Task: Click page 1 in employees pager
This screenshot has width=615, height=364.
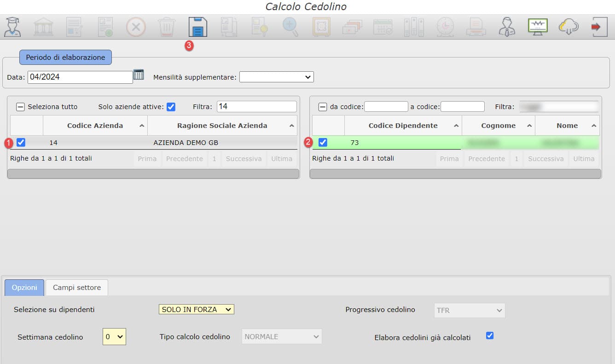Action: tap(516, 159)
